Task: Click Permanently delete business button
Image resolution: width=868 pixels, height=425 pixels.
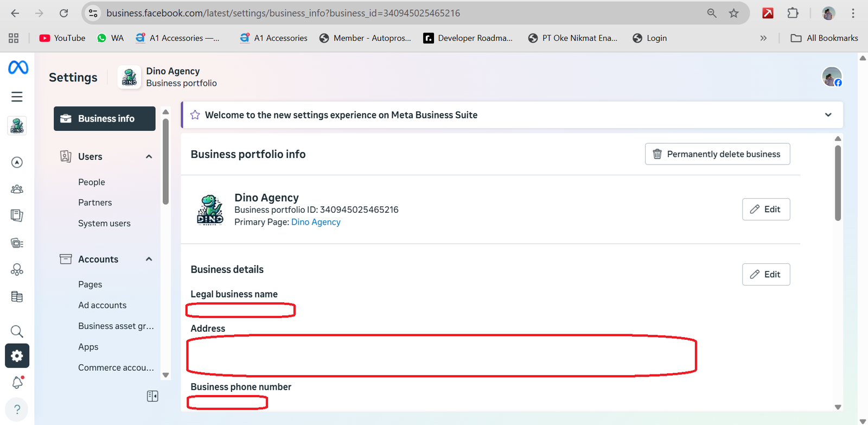Action: (717, 154)
